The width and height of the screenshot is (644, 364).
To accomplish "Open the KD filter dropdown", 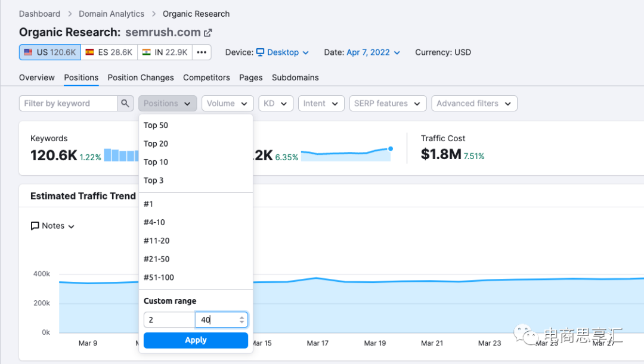I will pyautogui.click(x=275, y=104).
